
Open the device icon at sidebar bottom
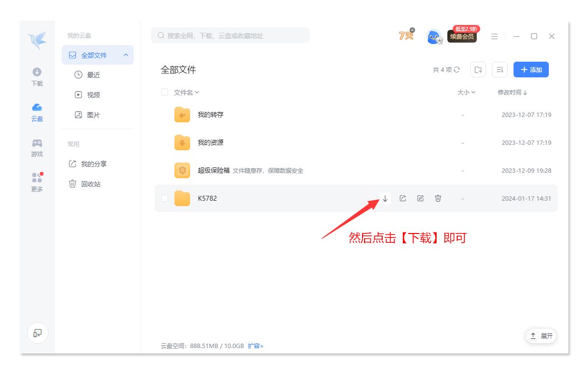point(38,333)
